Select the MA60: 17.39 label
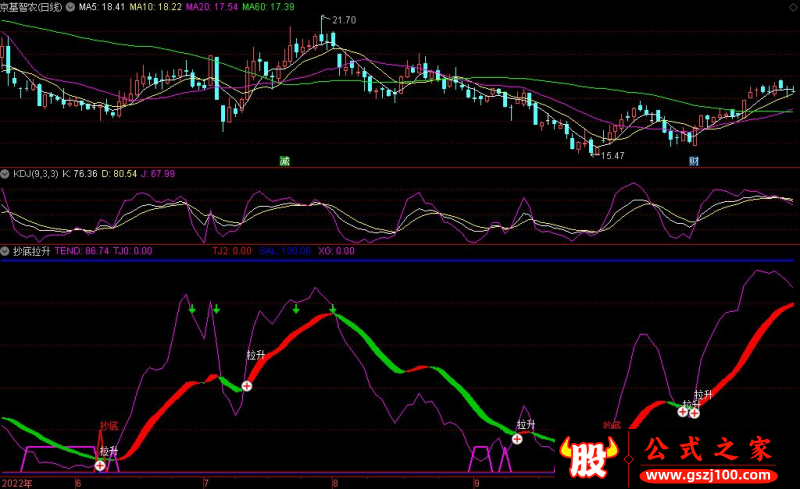This screenshot has height=489, width=800. tap(268, 7)
